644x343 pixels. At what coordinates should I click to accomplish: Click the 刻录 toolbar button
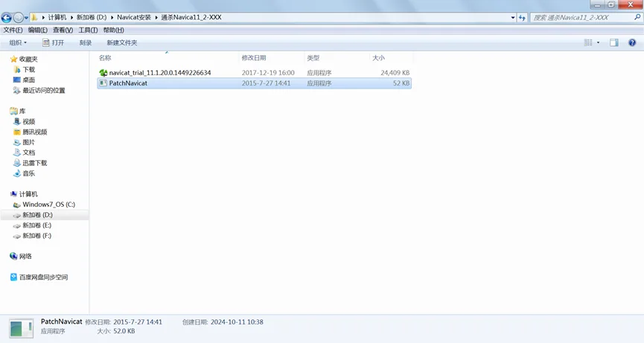point(86,42)
